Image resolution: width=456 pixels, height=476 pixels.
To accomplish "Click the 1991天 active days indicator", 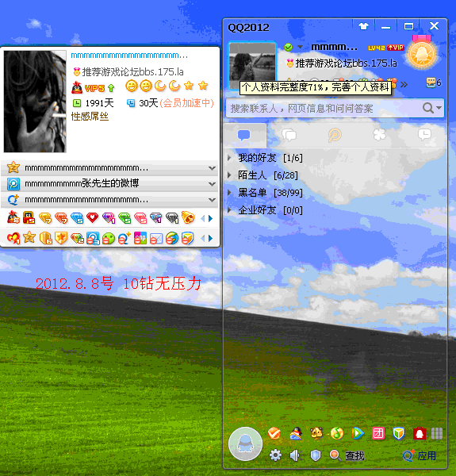I will click(x=93, y=103).
